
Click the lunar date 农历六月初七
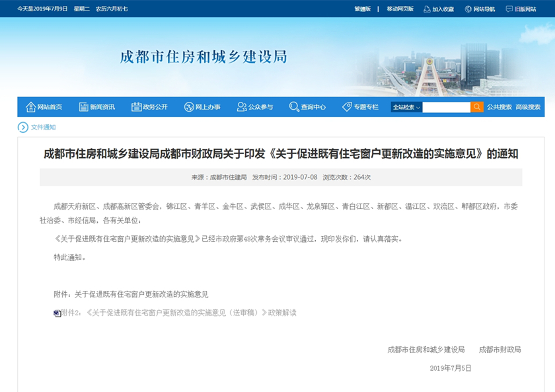coord(112,9)
